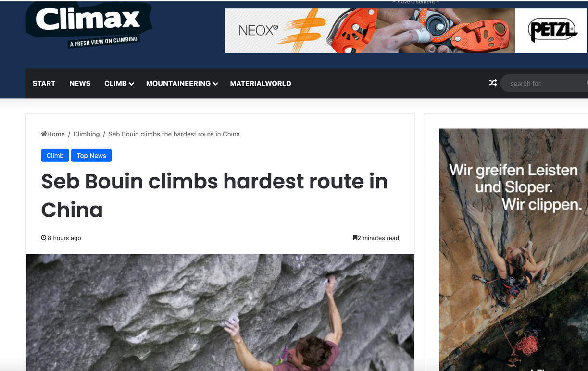Screen dimensions: 588x371
Task: Open the Start menu item
Action: pyautogui.click(x=44, y=83)
